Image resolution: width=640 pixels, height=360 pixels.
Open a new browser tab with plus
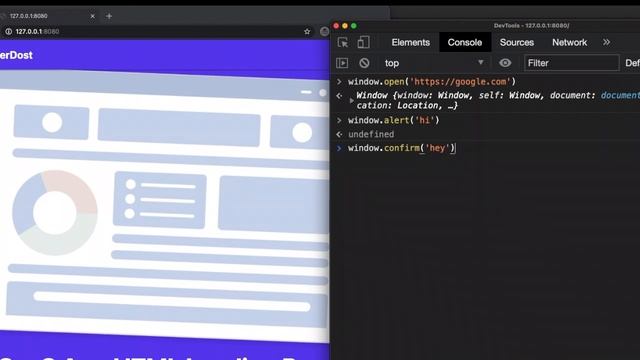[109, 16]
